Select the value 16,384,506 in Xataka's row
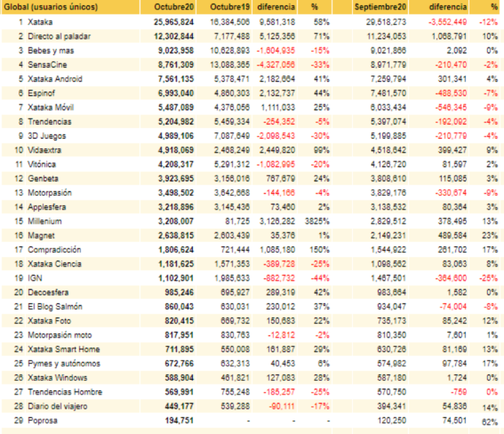The image size is (504, 434). click(230, 22)
